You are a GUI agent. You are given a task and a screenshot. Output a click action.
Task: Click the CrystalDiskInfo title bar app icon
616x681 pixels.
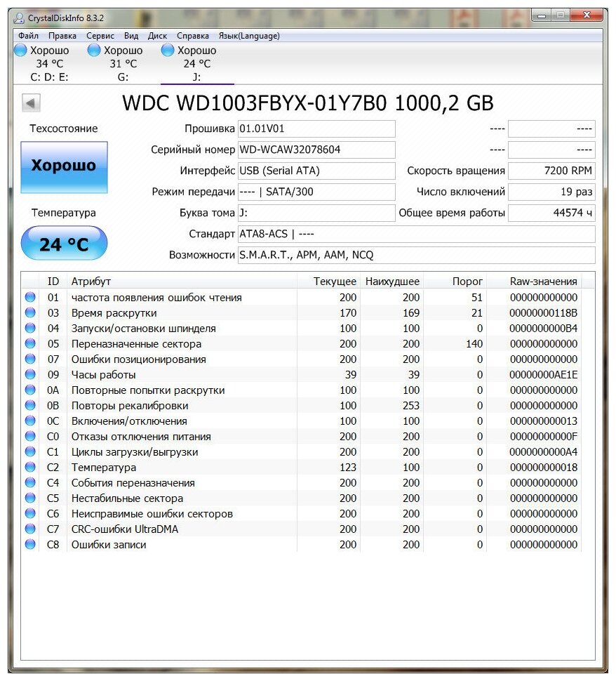pyautogui.click(x=19, y=18)
